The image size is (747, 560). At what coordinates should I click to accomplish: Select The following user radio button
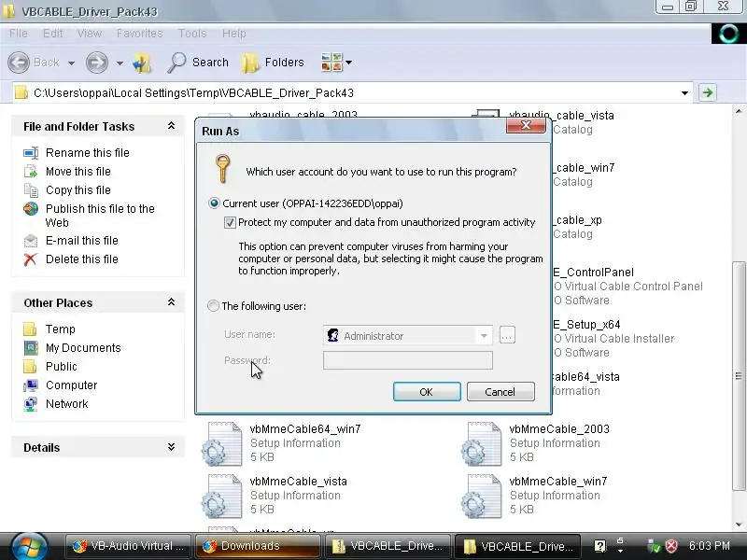213,306
